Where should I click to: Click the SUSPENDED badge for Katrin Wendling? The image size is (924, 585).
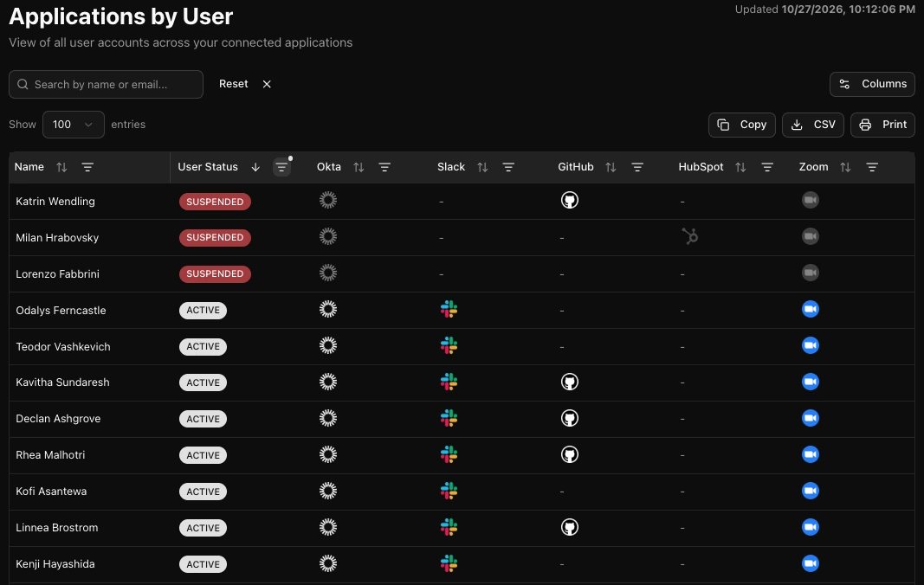[215, 202]
